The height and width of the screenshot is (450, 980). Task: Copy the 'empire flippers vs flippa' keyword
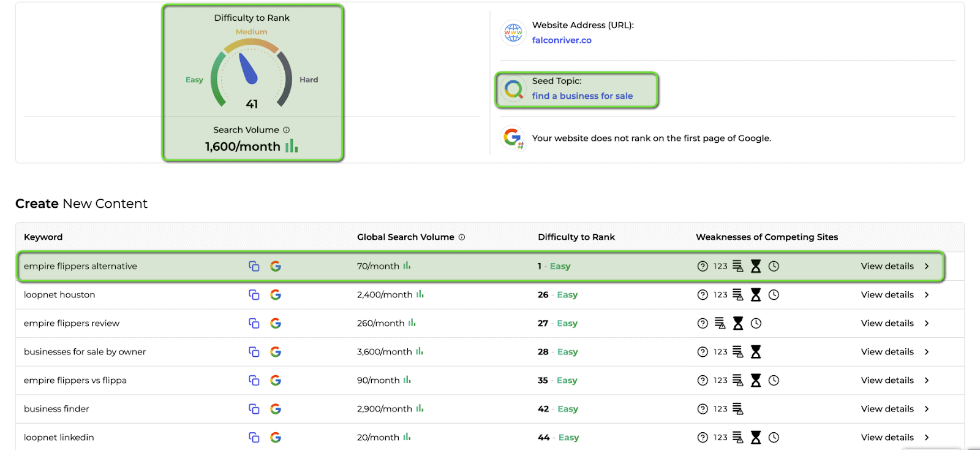click(x=254, y=380)
